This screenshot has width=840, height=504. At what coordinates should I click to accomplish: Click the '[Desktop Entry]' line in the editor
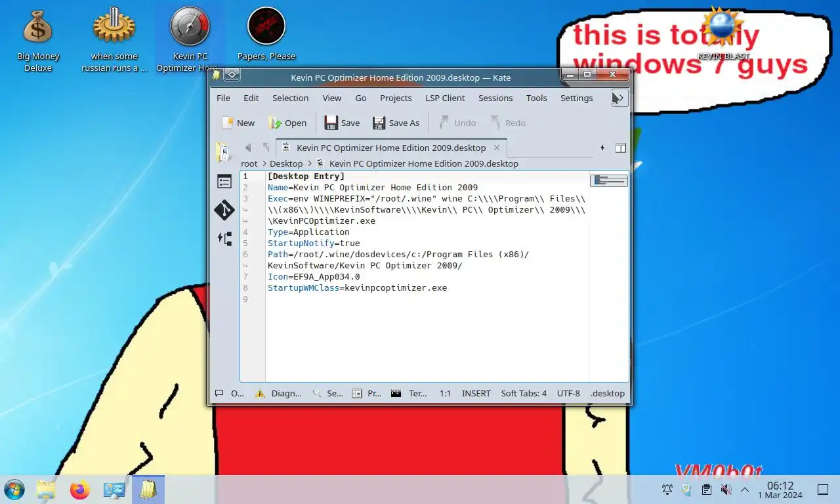[x=306, y=177]
